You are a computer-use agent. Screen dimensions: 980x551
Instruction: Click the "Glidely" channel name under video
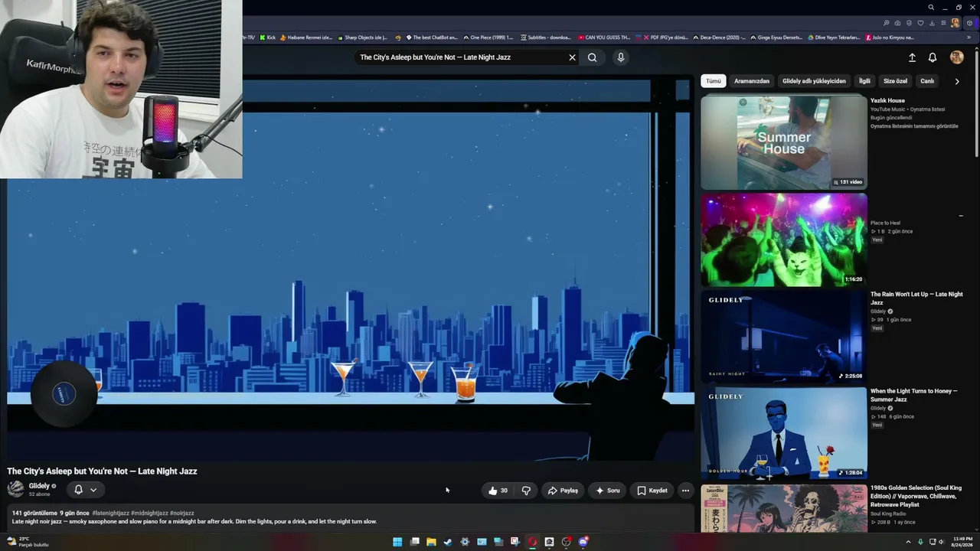39,486
